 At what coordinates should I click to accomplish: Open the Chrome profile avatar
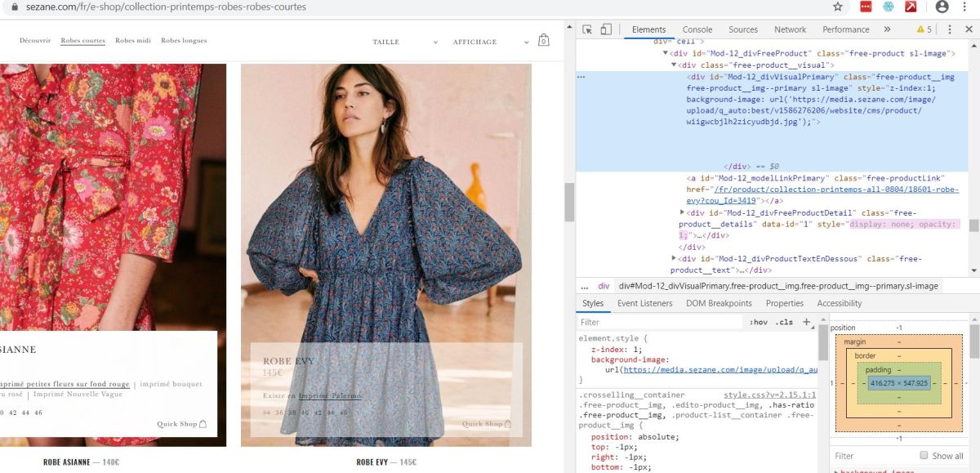(x=942, y=7)
